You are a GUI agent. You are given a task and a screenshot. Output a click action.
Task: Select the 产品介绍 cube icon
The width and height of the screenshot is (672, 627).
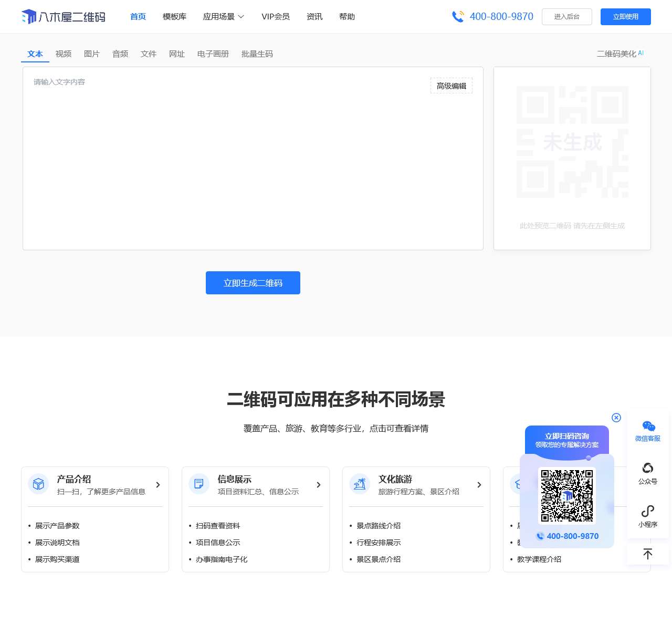click(x=38, y=484)
